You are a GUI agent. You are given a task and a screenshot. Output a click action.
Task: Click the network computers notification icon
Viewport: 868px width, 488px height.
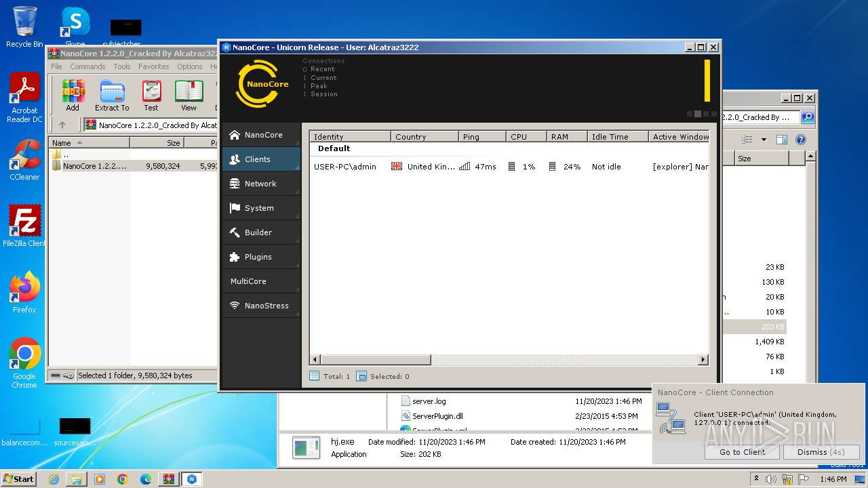point(671,419)
